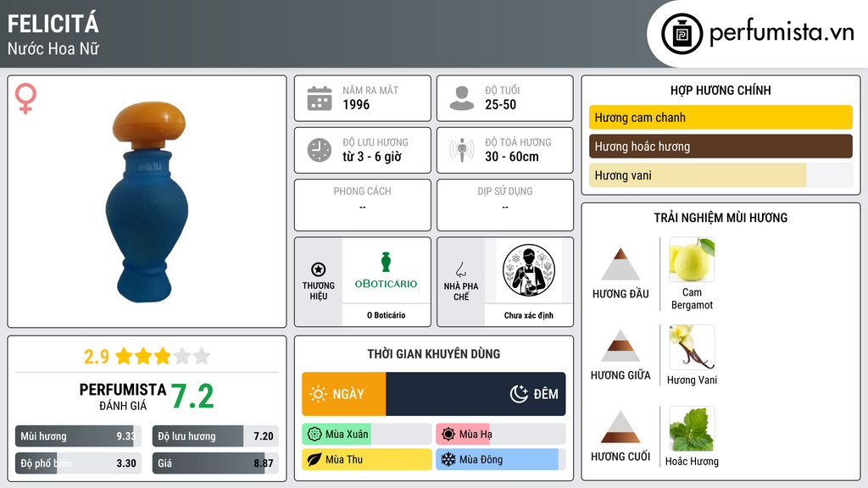Click the Hương giữa pyramid icon
Image resolution: width=868 pixels, height=488 pixels.
click(620, 346)
